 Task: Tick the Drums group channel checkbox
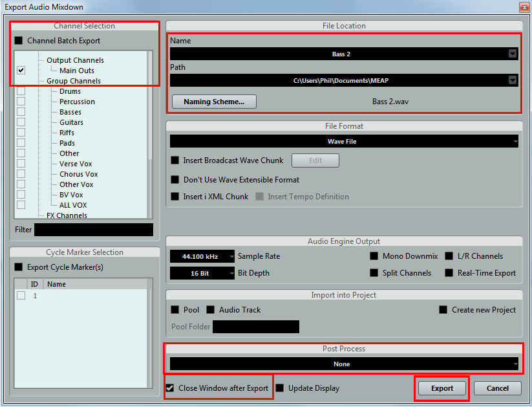click(x=21, y=91)
